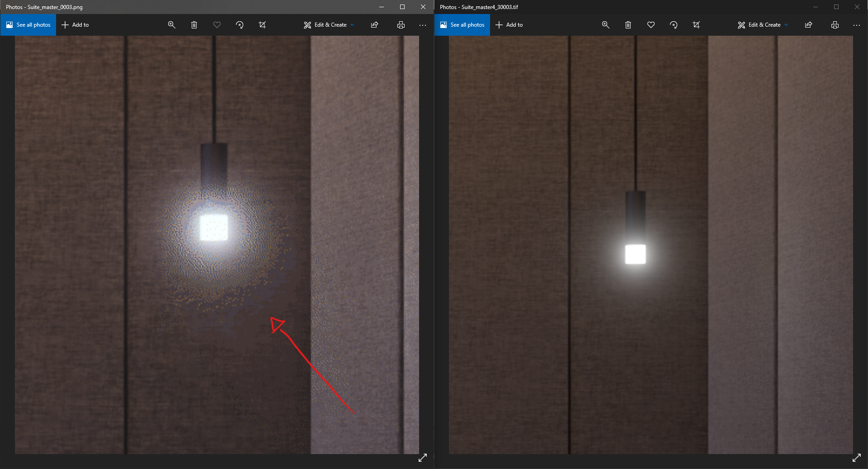Screen dimensions: 868x469
Task: Click See all photos in left window
Action: pyautogui.click(x=28, y=25)
